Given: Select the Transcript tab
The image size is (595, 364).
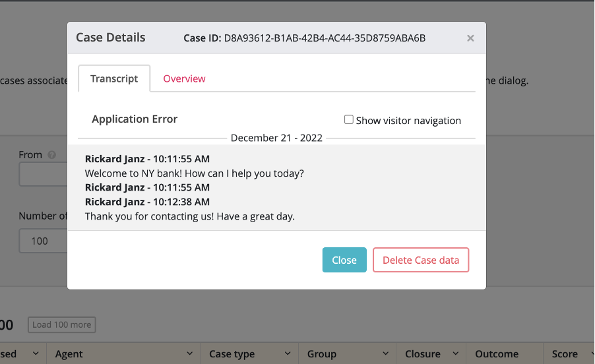Looking at the screenshot, I should pyautogui.click(x=114, y=78).
